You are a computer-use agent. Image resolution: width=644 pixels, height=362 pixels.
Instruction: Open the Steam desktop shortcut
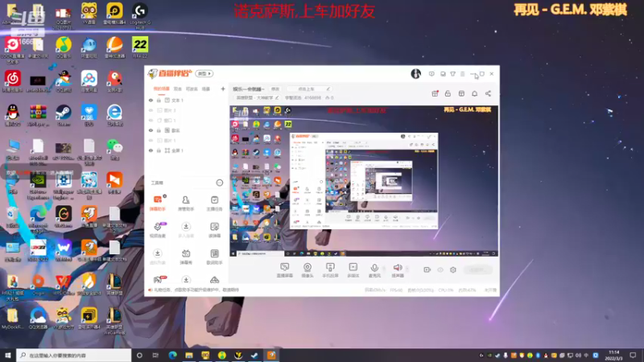[x=64, y=115]
